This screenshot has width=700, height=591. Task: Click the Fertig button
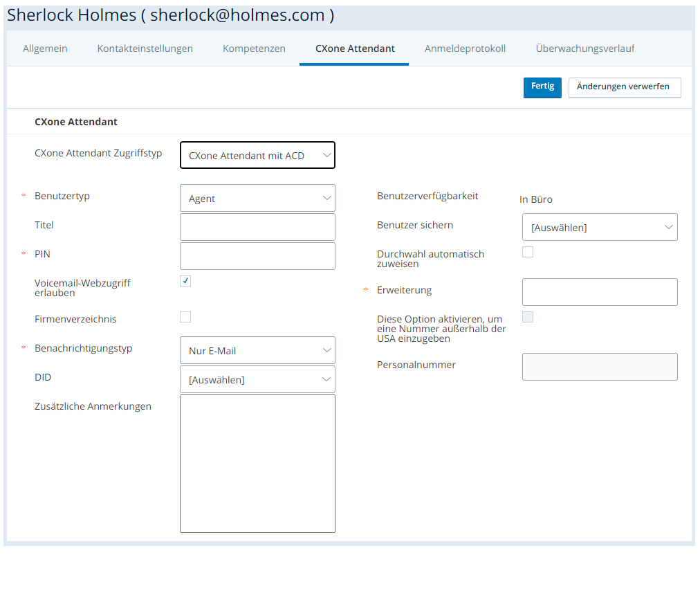[x=542, y=88]
